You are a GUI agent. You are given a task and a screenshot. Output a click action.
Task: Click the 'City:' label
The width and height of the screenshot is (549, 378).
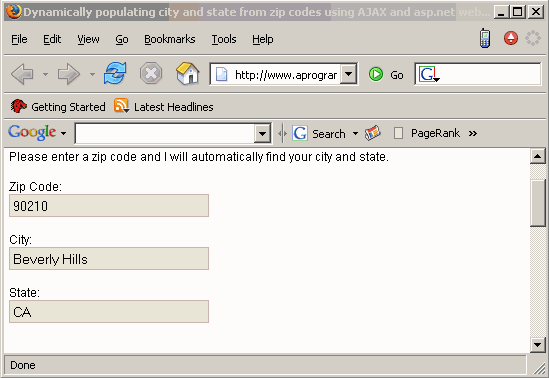pyautogui.click(x=20, y=240)
